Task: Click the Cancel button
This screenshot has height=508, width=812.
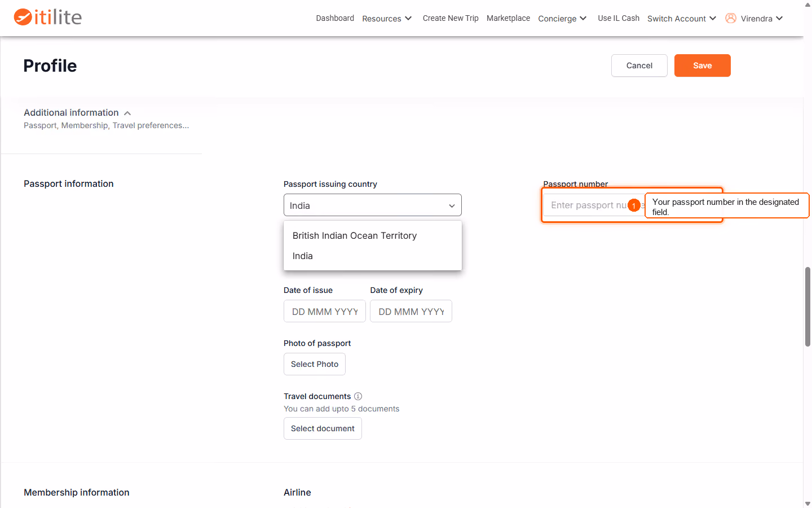Action: click(x=639, y=65)
